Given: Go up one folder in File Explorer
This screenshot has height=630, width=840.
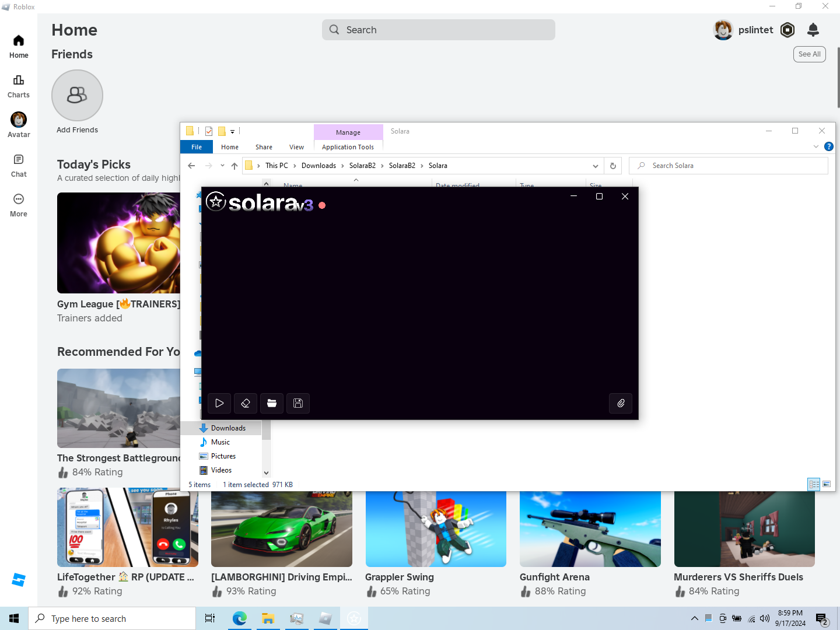Looking at the screenshot, I should click(x=235, y=166).
